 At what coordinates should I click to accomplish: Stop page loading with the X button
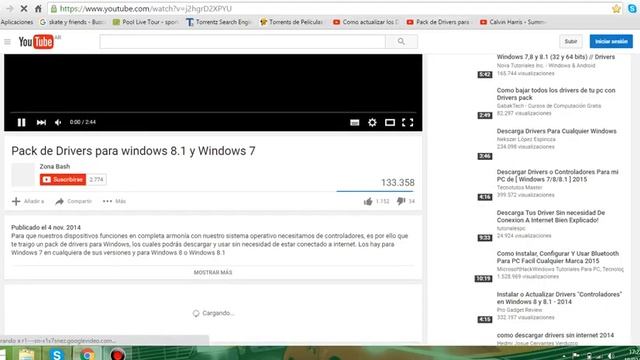24,8
